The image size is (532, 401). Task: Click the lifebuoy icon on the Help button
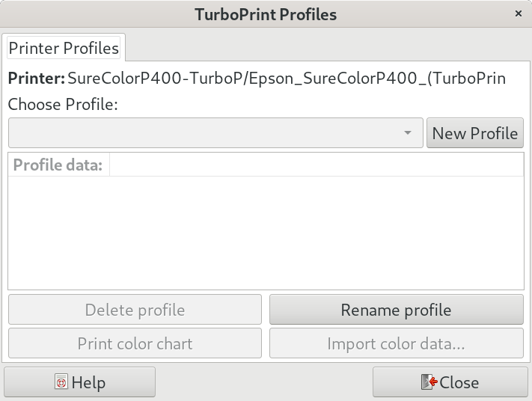[61, 382]
